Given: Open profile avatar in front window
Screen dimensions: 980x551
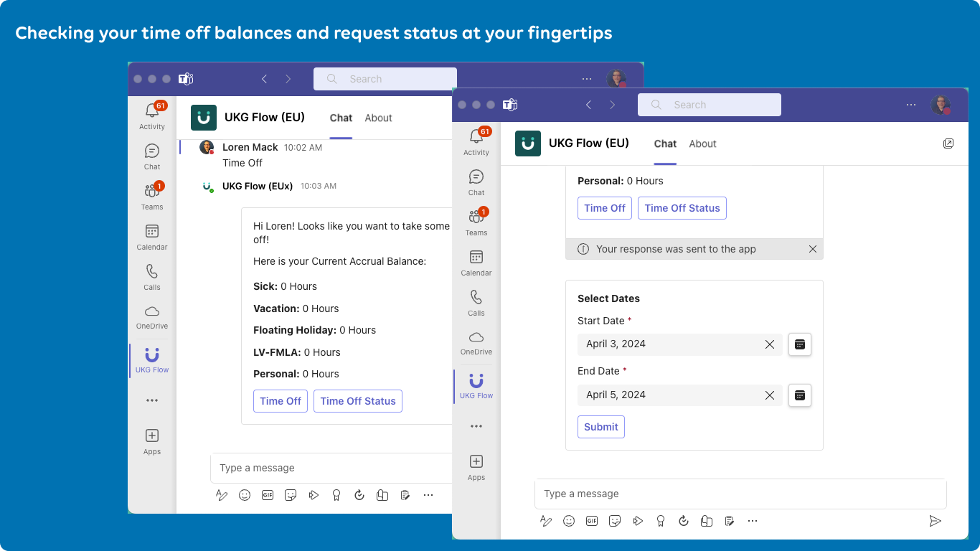Looking at the screenshot, I should point(941,105).
